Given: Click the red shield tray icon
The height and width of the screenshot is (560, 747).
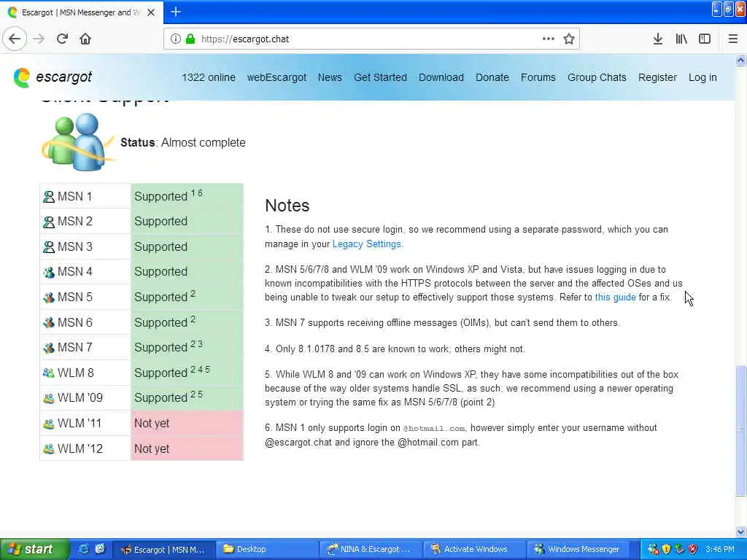Looking at the screenshot, I should point(693,549).
